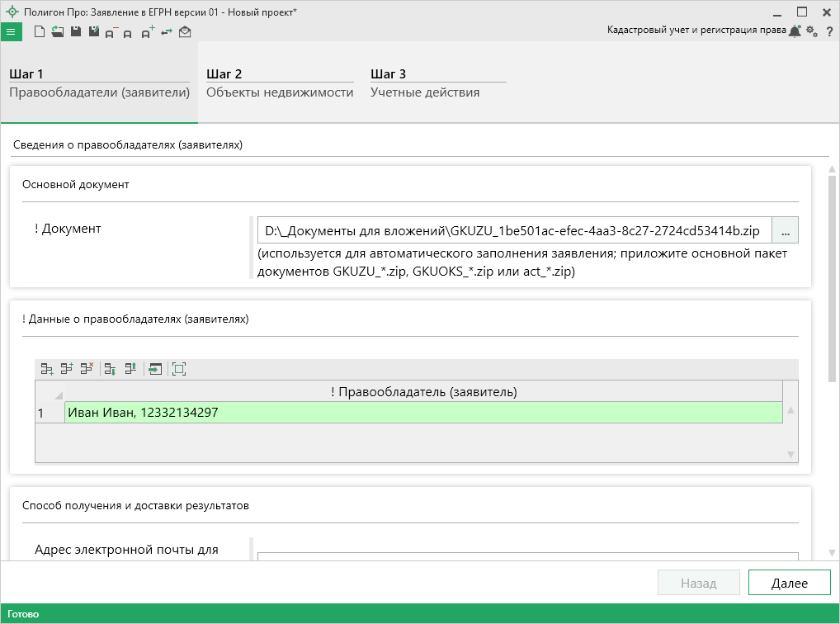Click the document file path input field

[x=513, y=229]
